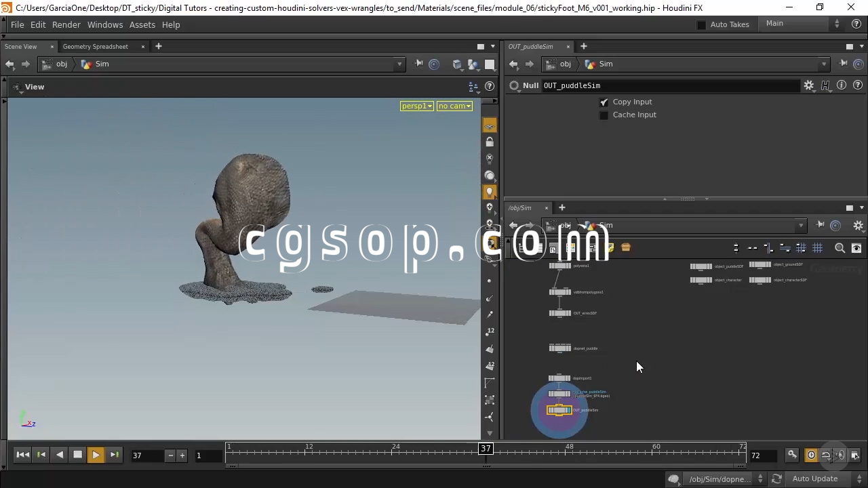868x488 pixels.
Task: Toggle the headlight bulb icon in viewport
Action: click(x=490, y=192)
